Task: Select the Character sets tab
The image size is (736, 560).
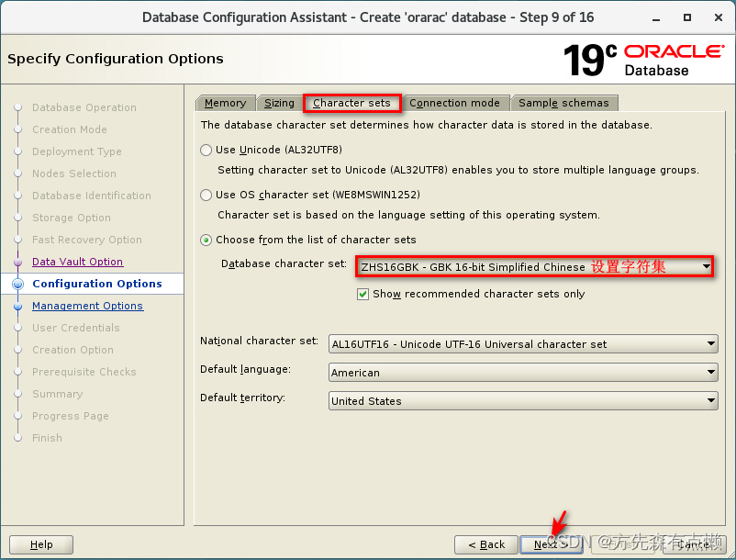Action: pos(351,103)
